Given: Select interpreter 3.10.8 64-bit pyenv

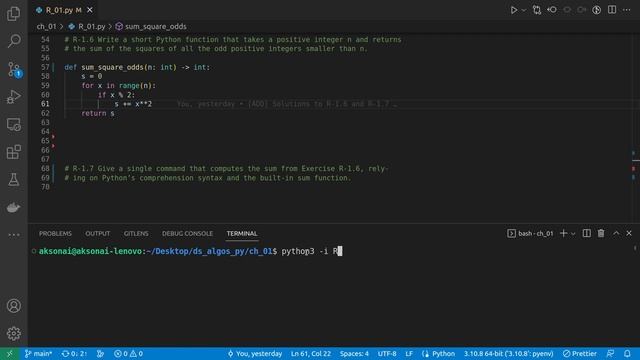Looking at the screenshot, I should click(x=508, y=353).
